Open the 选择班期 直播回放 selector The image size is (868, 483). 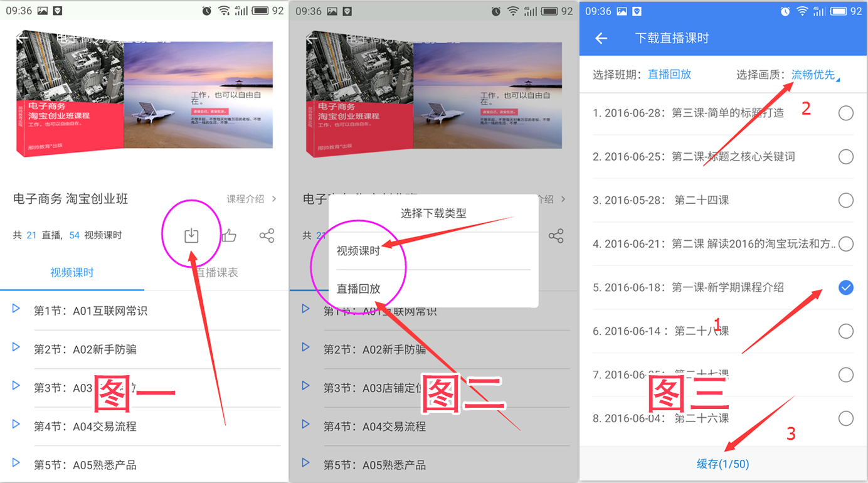(669, 74)
